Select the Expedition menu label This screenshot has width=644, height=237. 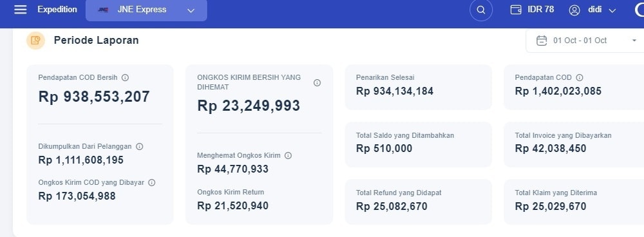(57, 10)
